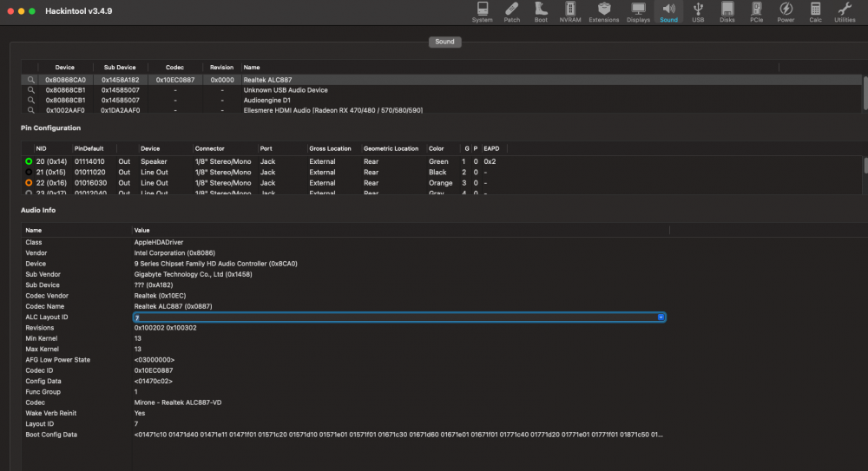Select Ellesmere HDMI Audio device name

coord(332,110)
